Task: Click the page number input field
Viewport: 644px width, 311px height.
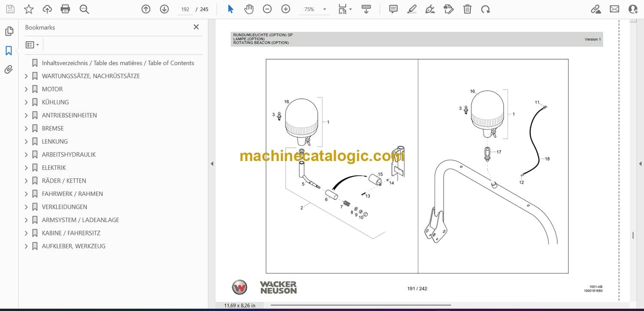Action: coord(185,9)
